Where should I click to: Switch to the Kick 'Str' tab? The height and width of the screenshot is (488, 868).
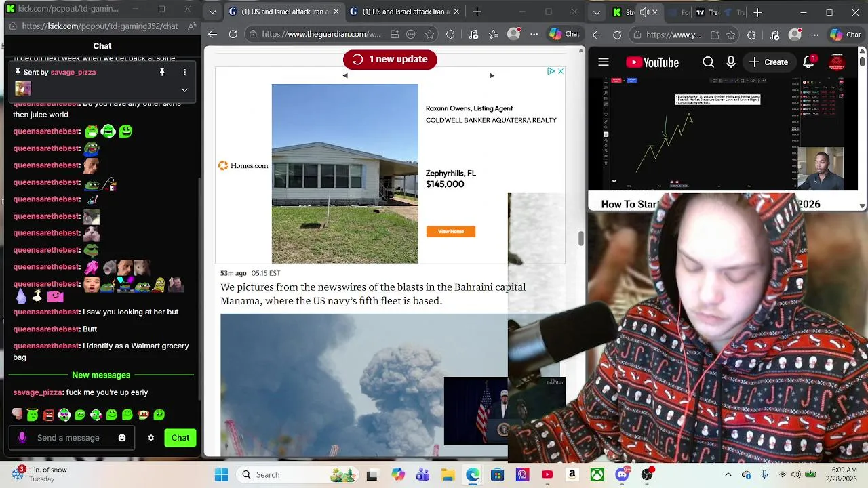pos(623,12)
